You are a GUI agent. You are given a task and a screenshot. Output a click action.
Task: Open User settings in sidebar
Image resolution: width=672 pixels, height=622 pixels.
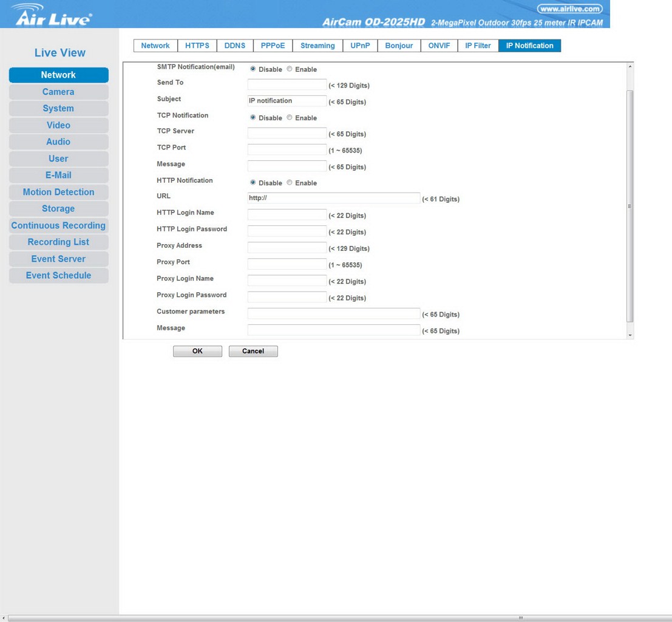(59, 159)
